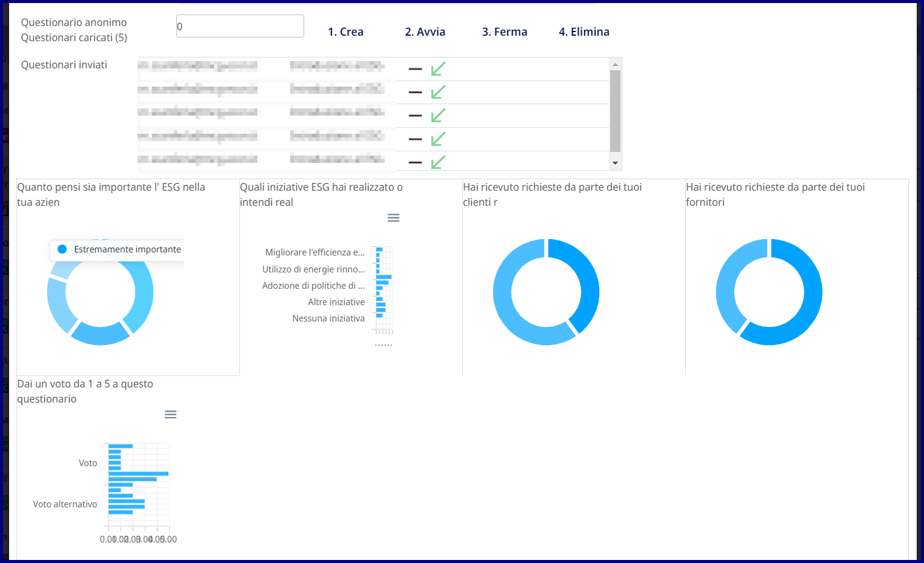This screenshot has width=924, height=563.
Task: Click the scroll down arrow of the questionnaire list
Action: point(615,163)
